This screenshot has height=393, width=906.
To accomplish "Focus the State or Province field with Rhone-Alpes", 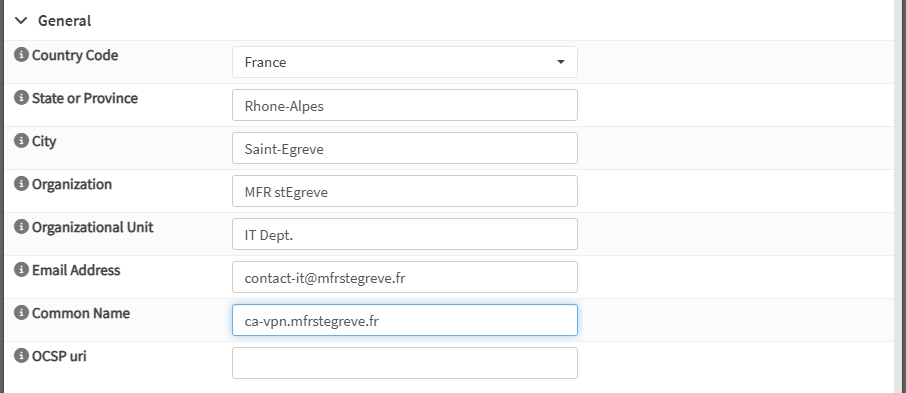I will pyautogui.click(x=404, y=105).
